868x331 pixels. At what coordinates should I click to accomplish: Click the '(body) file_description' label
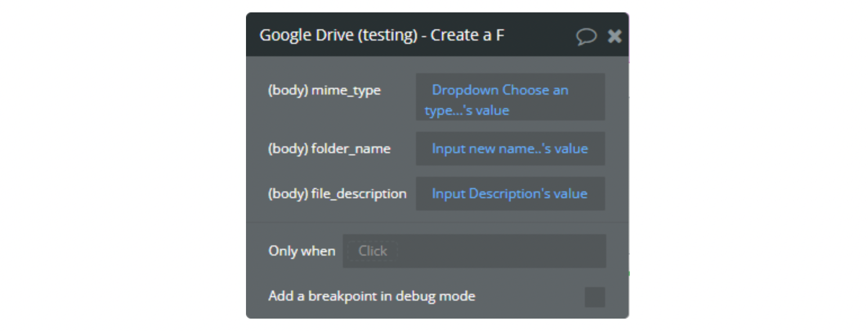[337, 194]
